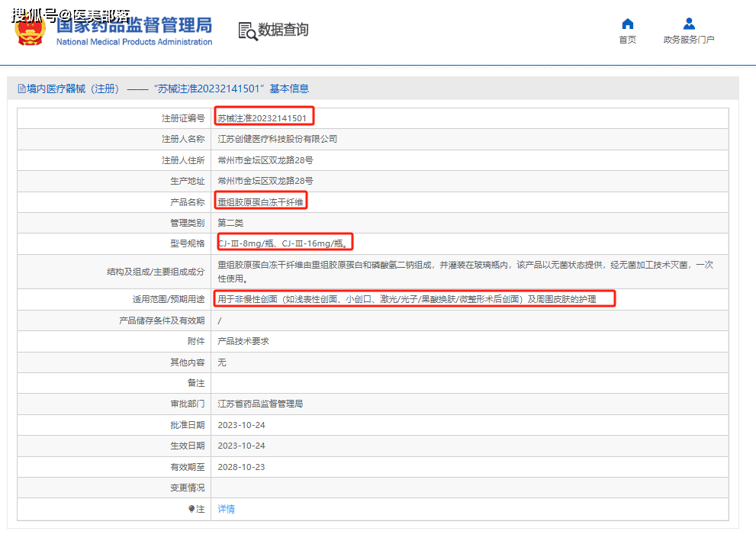This screenshot has height=541, width=756.
Task: Open the 政务服务门户 navigation label
Action: [x=689, y=40]
